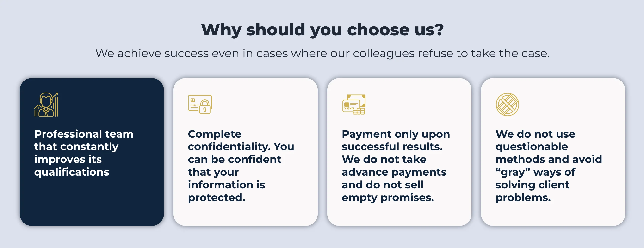Click the quoted word 'gray' in fourth card

513,172
